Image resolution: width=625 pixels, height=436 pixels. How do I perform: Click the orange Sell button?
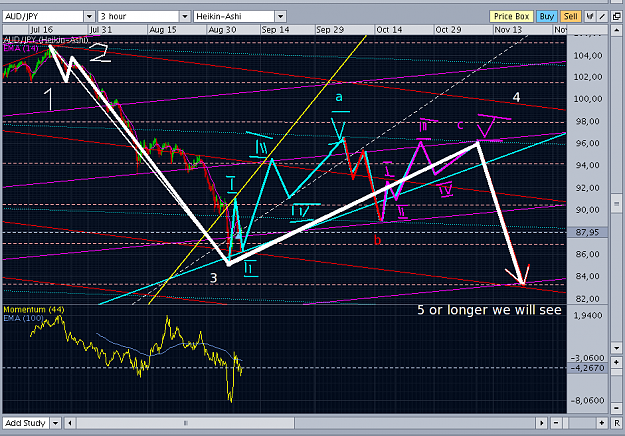click(x=570, y=16)
